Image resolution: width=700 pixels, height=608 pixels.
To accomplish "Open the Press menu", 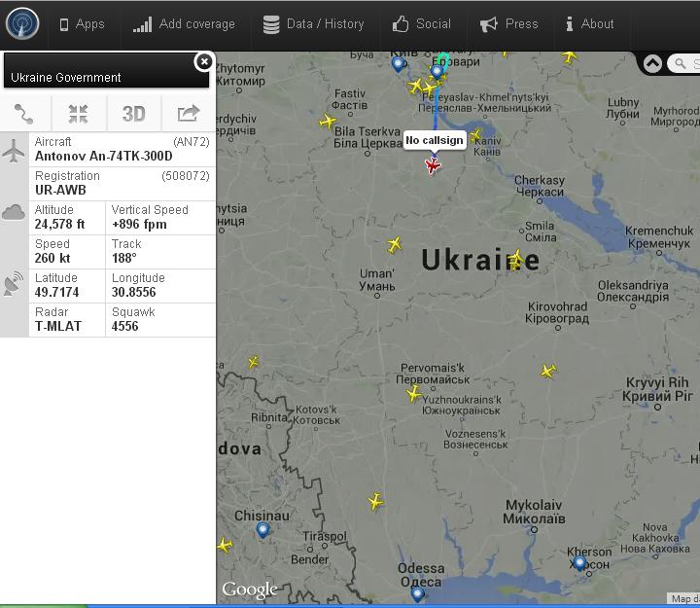I will pos(508,24).
